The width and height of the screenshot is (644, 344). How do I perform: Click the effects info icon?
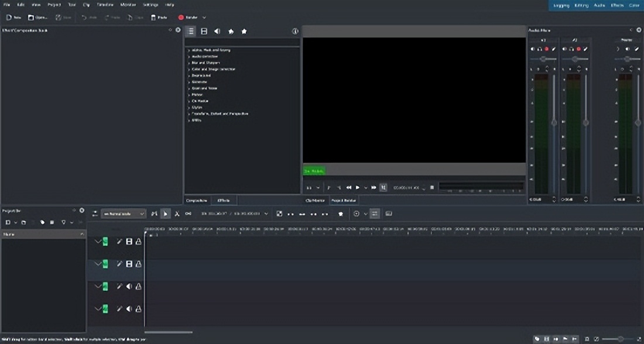tap(295, 31)
